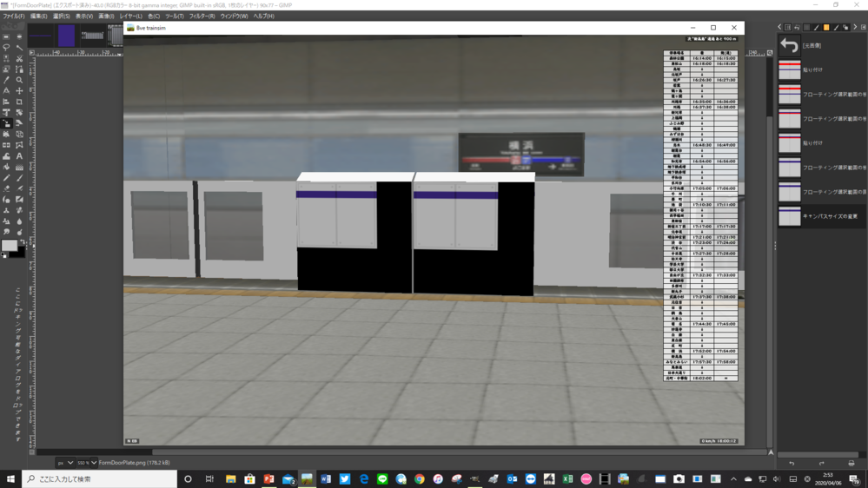Viewport: 868px width, 488px height.
Task: Toggle Quick Mask at canvas corner
Action: [x=32, y=452]
